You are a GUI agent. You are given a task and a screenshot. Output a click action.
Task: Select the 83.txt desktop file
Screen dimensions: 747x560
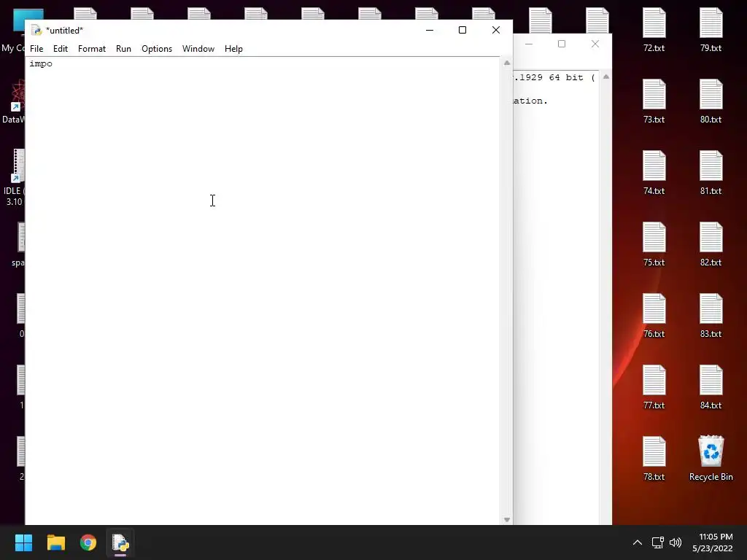tap(711, 316)
